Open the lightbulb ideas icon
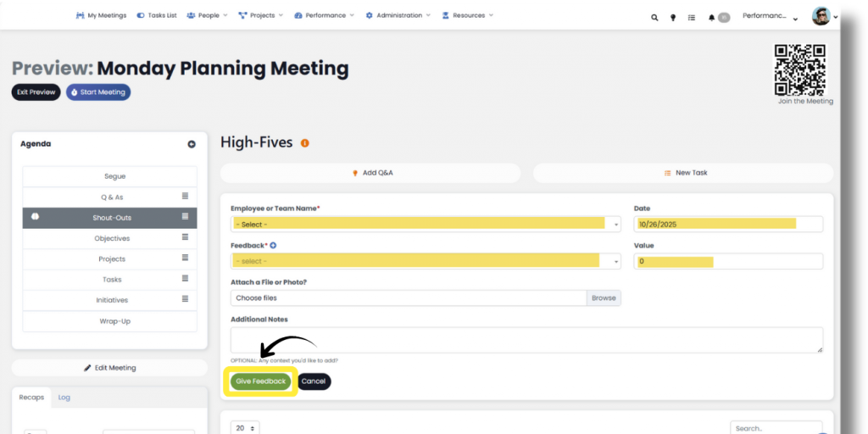Viewport: 868px width, 434px height. (x=673, y=17)
